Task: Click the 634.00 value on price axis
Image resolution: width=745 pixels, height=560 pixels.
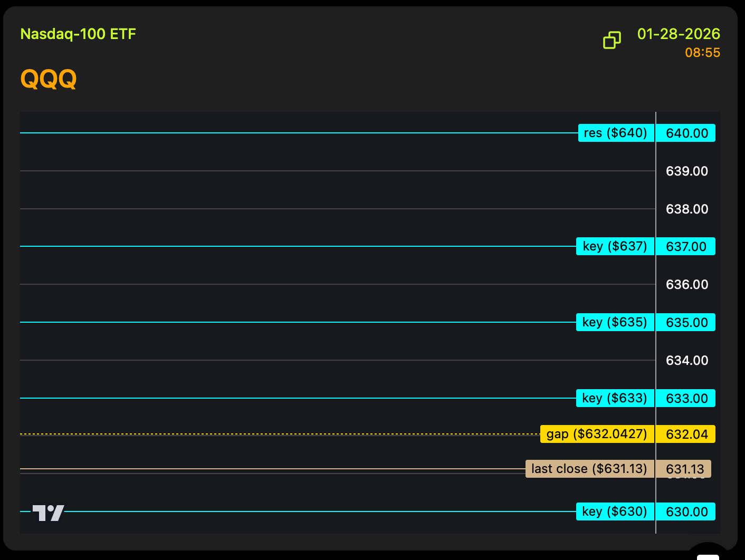Action: 686,360
